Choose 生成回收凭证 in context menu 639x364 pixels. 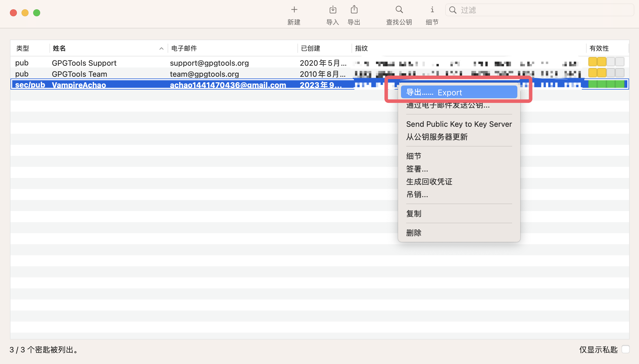coord(429,182)
